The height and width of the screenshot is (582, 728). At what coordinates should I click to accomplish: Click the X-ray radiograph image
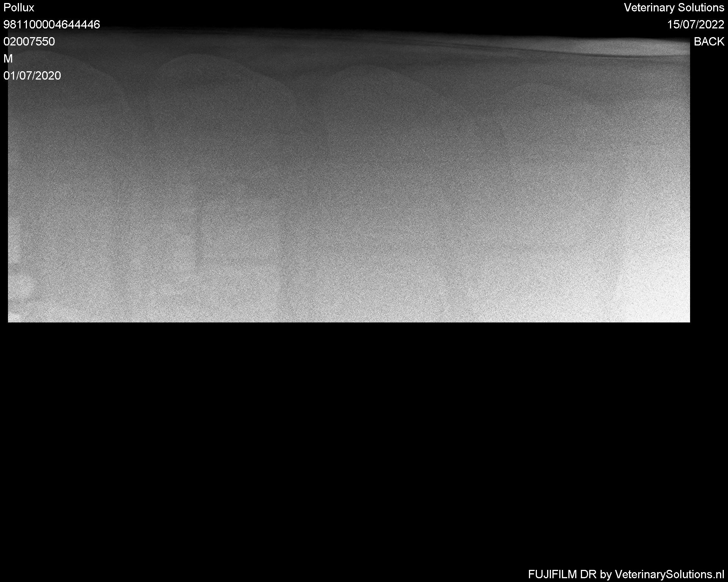click(x=349, y=175)
